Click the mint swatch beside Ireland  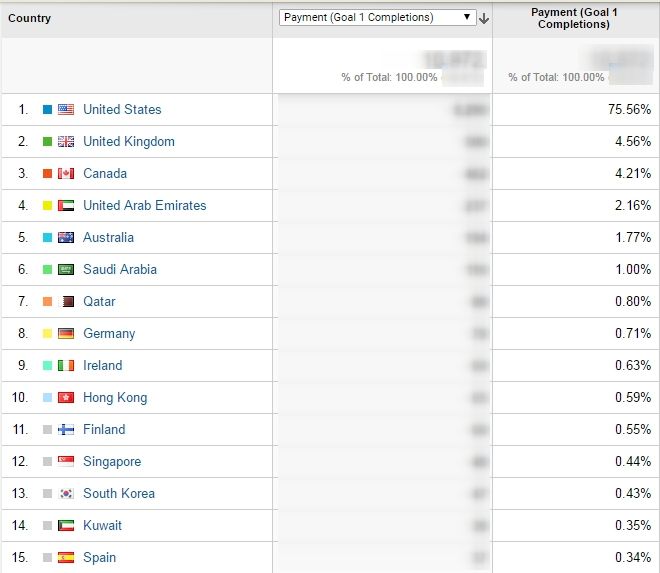(48, 365)
